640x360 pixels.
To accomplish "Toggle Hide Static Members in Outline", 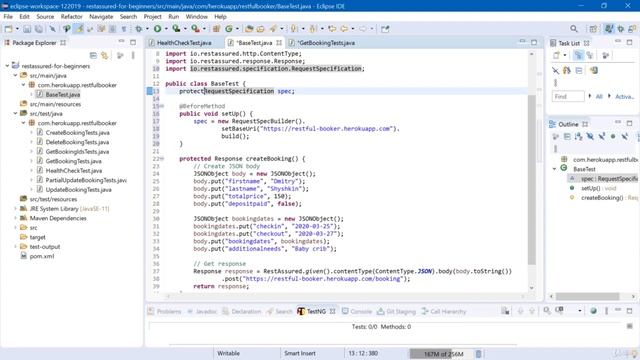I will (602, 137).
